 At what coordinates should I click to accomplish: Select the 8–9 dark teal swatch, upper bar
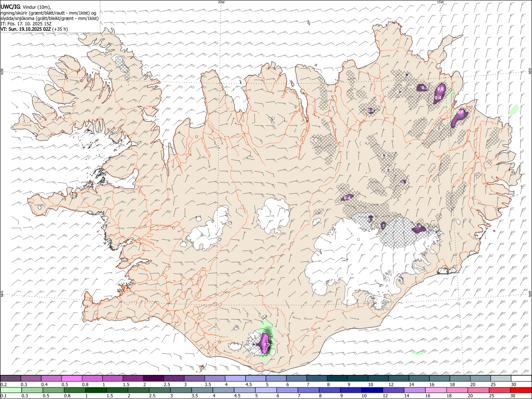click(337, 378)
